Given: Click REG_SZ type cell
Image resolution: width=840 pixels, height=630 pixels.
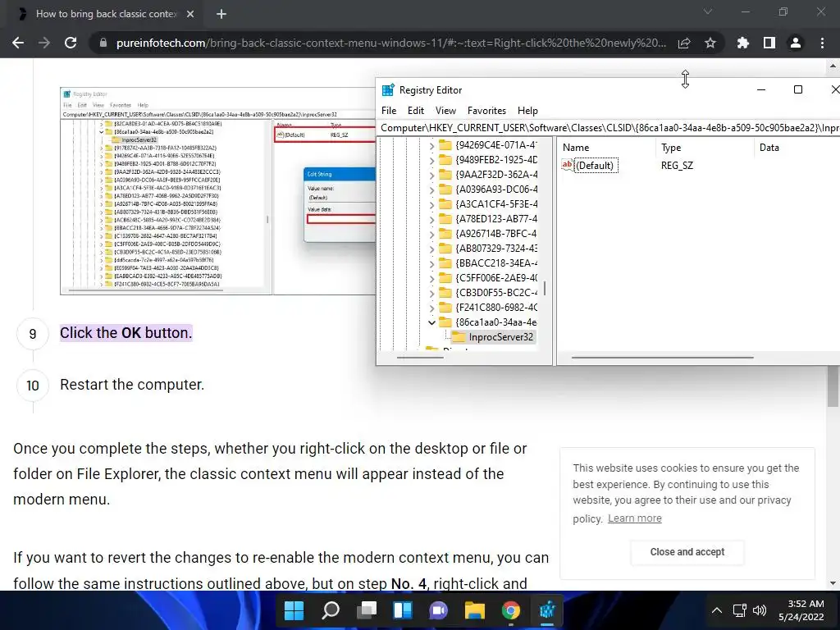Looking at the screenshot, I should point(677,166).
